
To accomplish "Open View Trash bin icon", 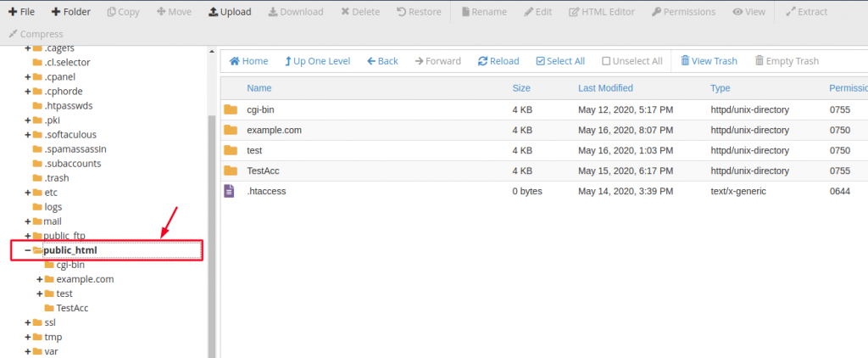I will point(685,61).
